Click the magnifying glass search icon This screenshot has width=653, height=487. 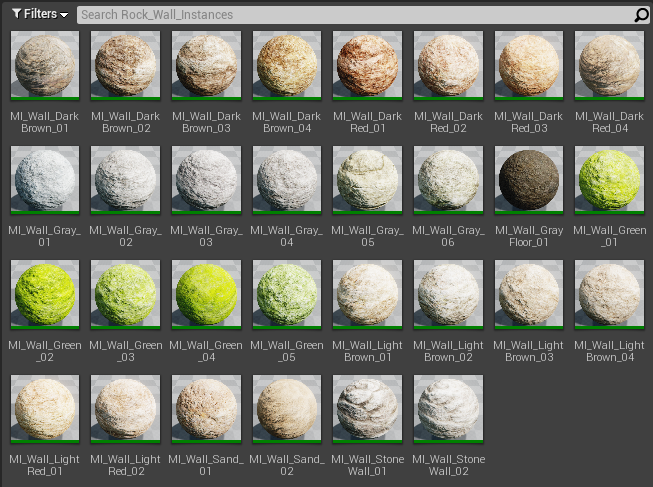coord(641,15)
